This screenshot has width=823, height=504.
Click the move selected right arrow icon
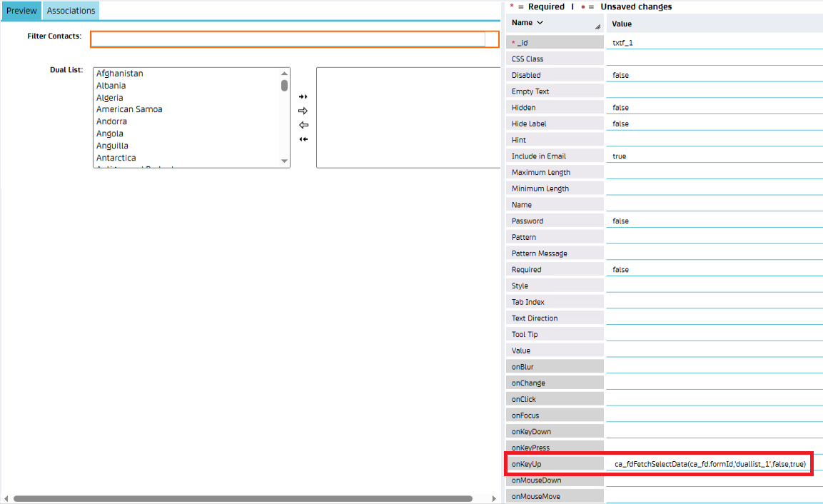[x=303, y=111]
